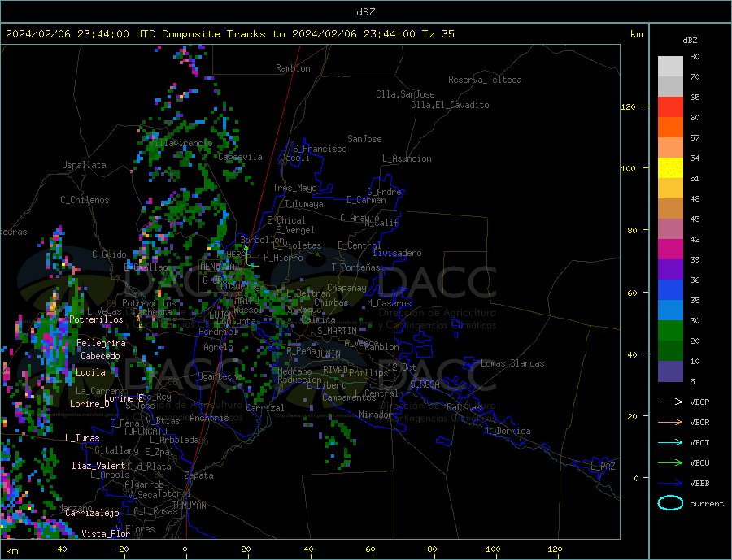The width and height of the screenshot is (732, 560).
Task: Click the 'Mirador' map label
Action: pos(376,415)
